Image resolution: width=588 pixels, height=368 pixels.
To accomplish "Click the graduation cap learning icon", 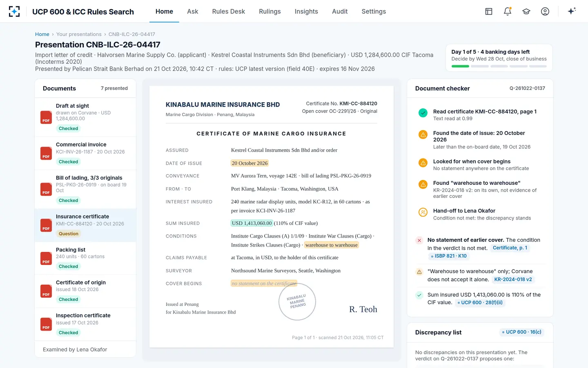I will click(x=526, y=11).
